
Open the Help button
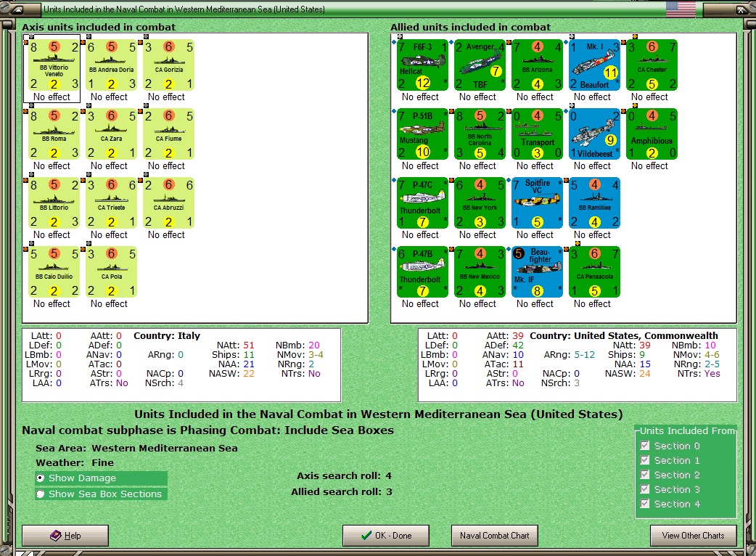[65, 535]
